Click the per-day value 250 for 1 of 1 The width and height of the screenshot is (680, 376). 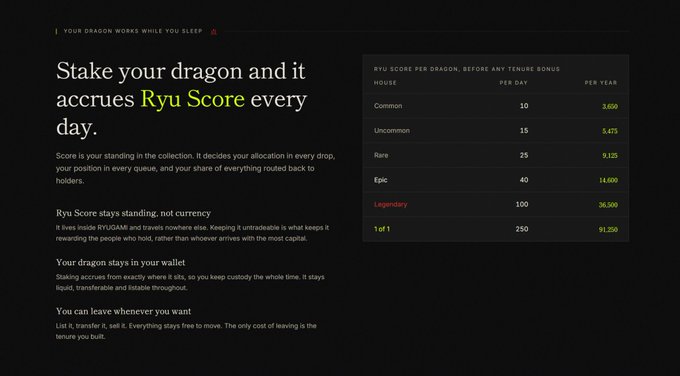[x=522, y=229]
